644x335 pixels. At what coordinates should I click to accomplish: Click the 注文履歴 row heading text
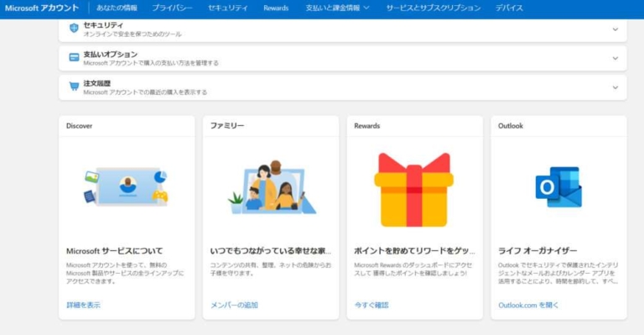(x=97, y=83)
